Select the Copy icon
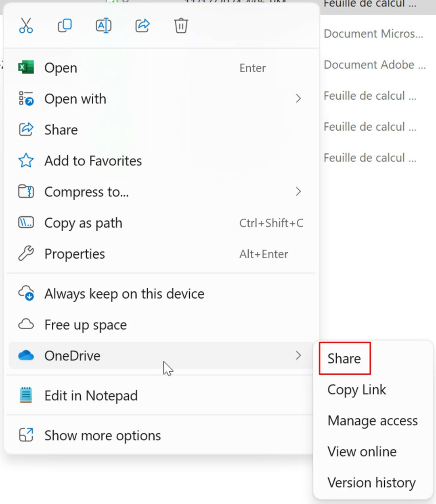Image resolution: width=436 pixels, height=504 pixels. tap(65, 25)
